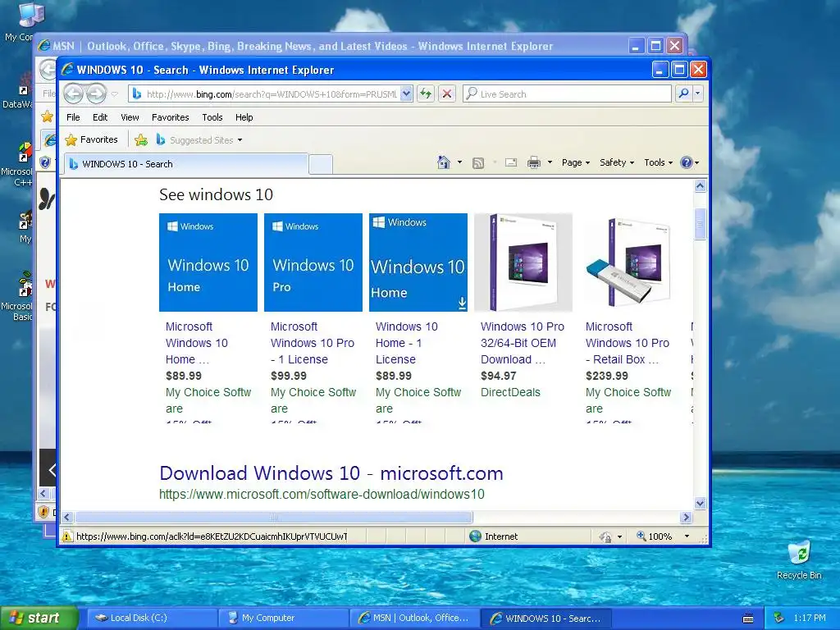
Task: Click the Live Search magnifier button
Action: 683,94
